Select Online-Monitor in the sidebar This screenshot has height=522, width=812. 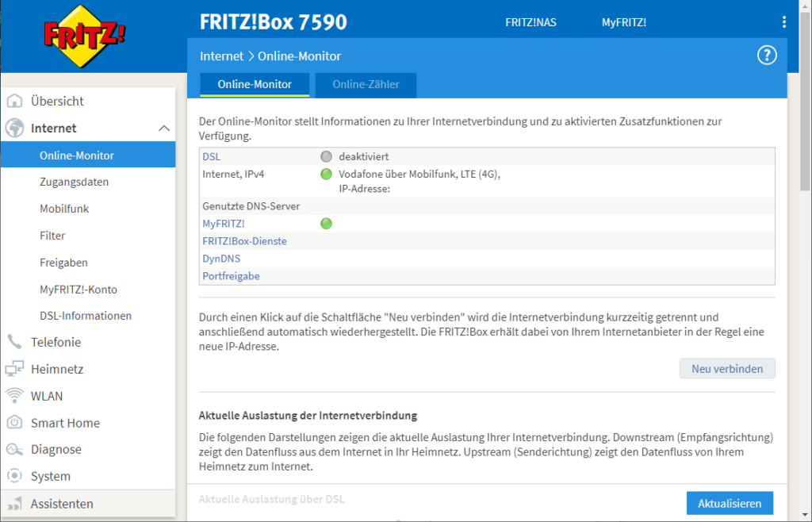click(88, 155)
